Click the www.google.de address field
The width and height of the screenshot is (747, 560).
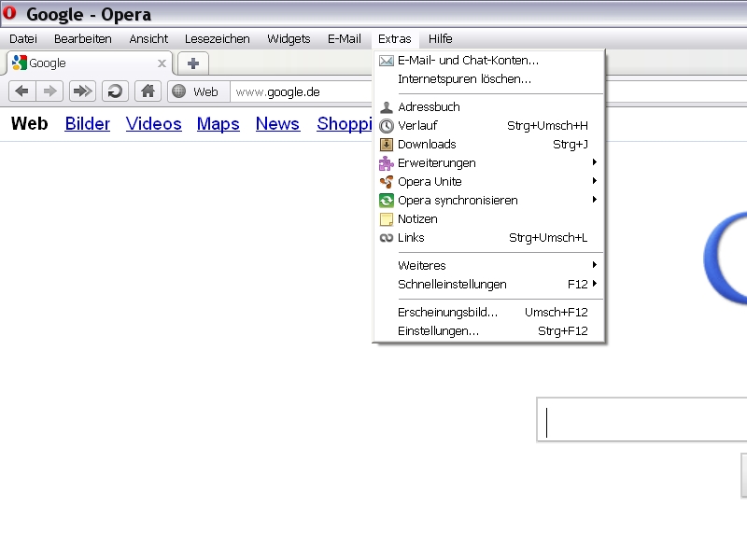(301, 91)
